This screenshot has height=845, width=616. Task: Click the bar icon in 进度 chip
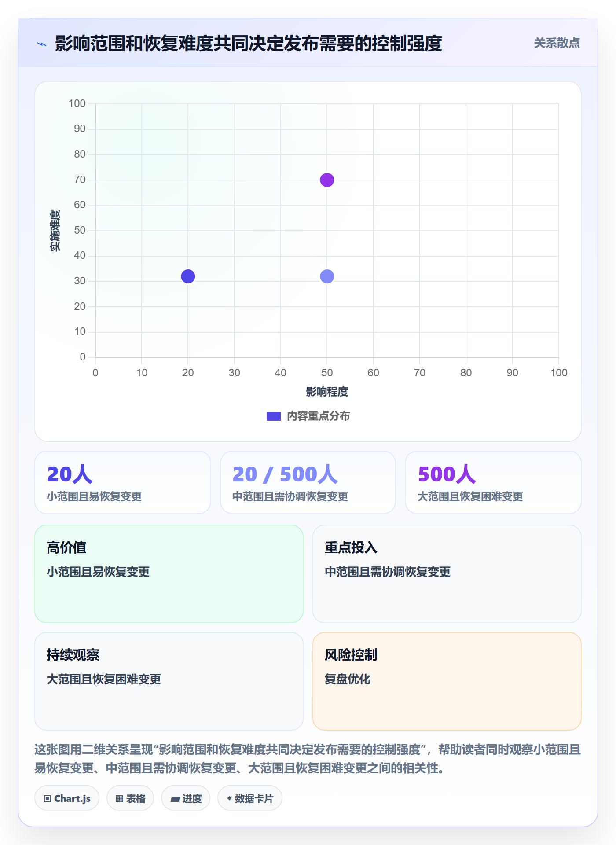175,799
